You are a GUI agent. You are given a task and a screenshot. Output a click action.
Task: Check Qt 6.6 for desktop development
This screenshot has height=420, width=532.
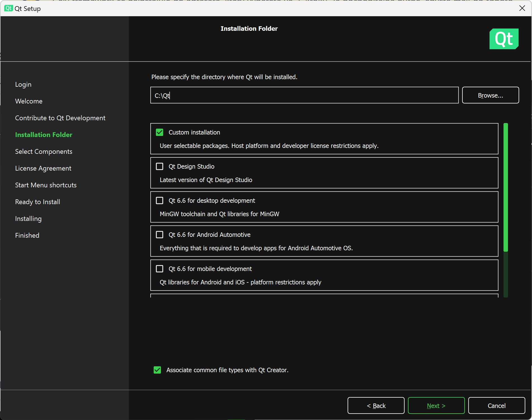pos(160,200)
